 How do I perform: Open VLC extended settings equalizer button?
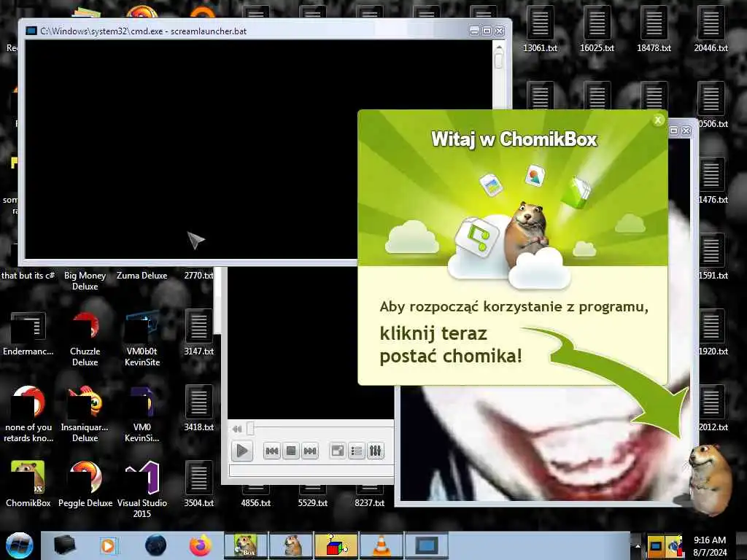376,451
